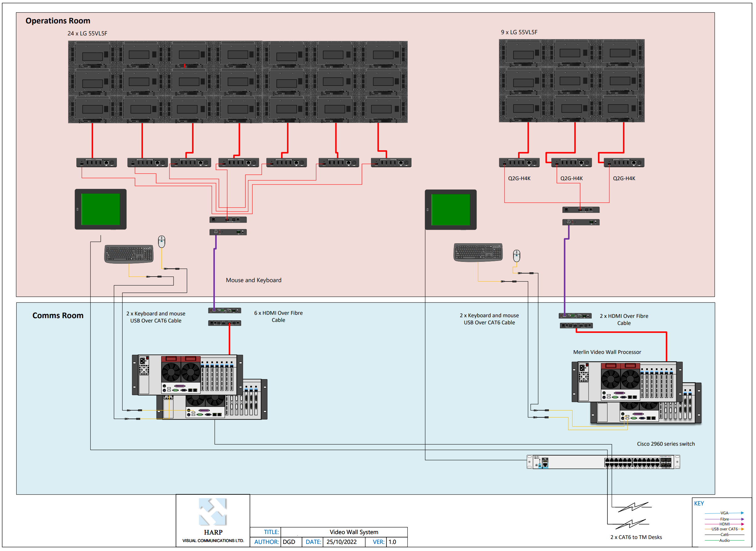Select the VER: label in title block

click(378, 542)
